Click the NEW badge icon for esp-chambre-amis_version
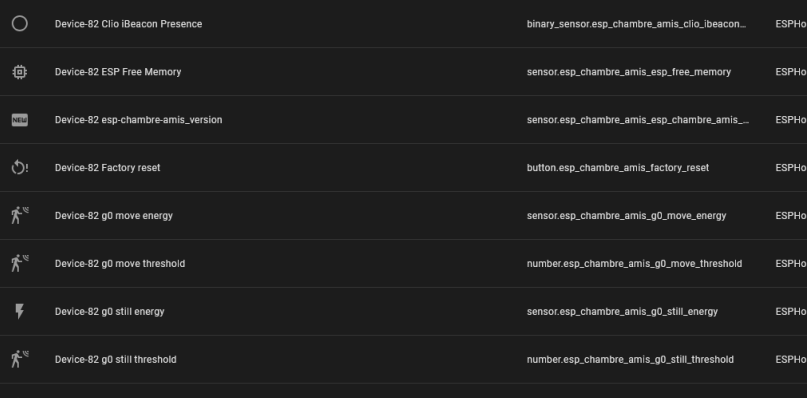Screen dimensions: 807x398 20,120
